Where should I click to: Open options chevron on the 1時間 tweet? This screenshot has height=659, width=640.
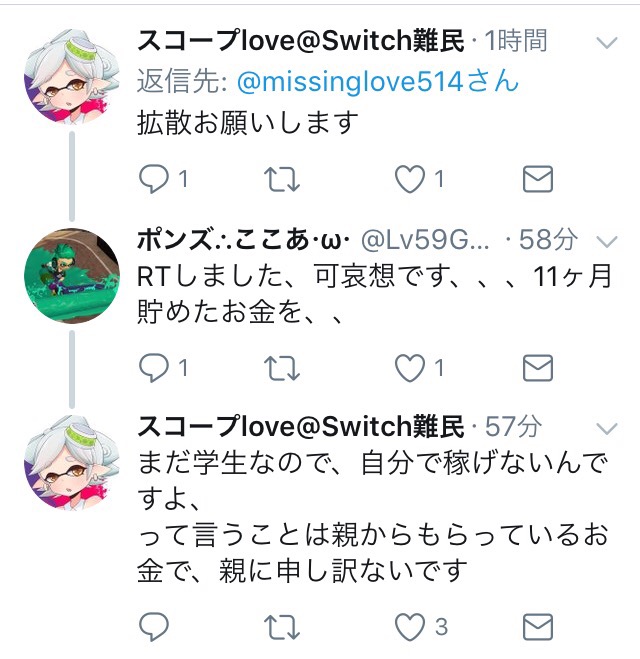point(607,43)
